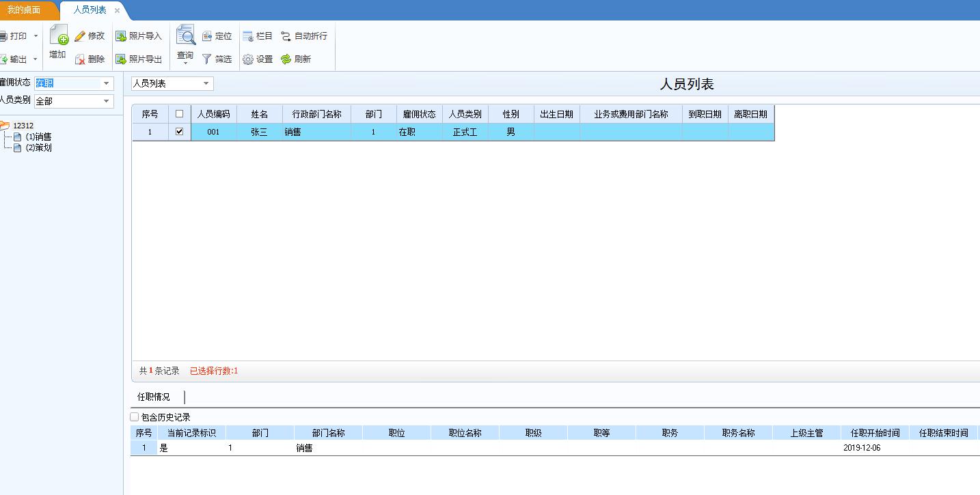This screenshot has height=495, width=980.
Task: Click the 12312 root folder icon
Action: [x=4, y=126]
